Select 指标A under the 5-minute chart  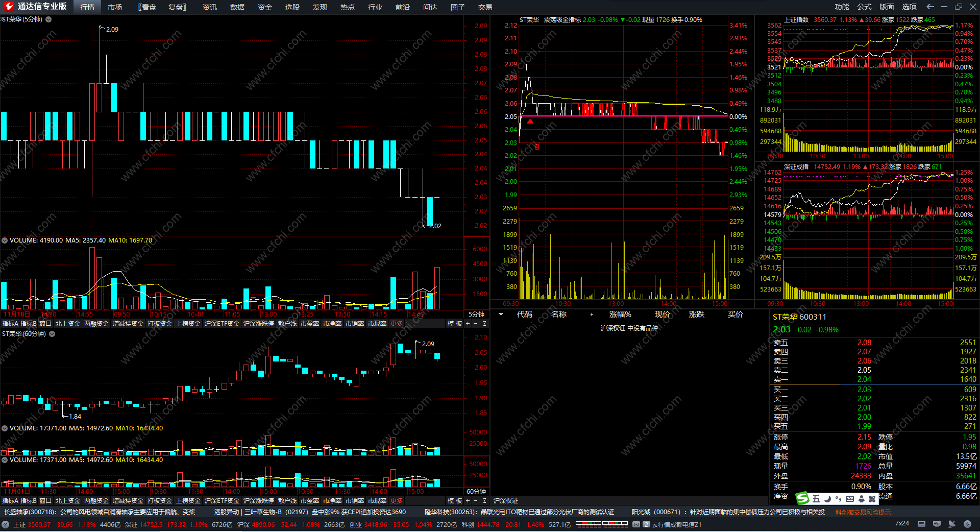[10, 324]
